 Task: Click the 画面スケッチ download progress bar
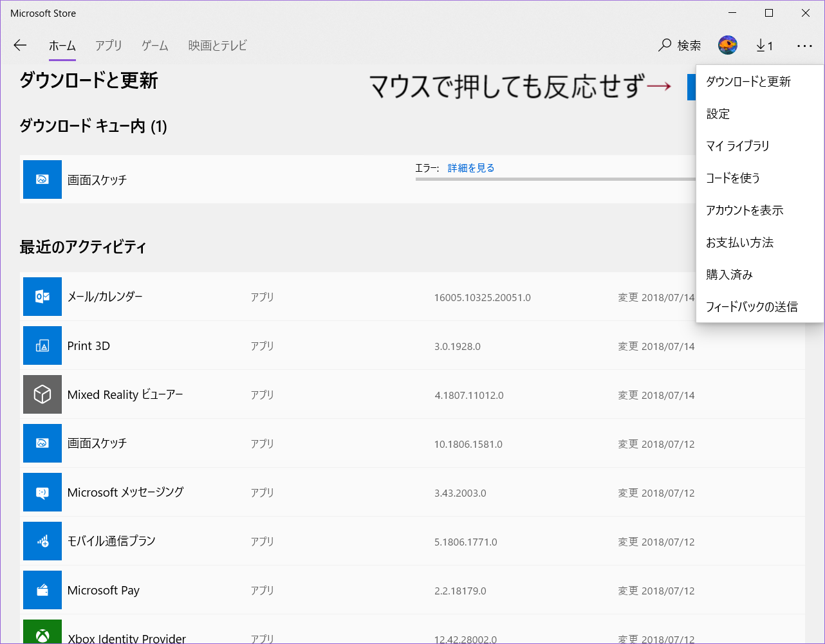[x=556, y=179]
